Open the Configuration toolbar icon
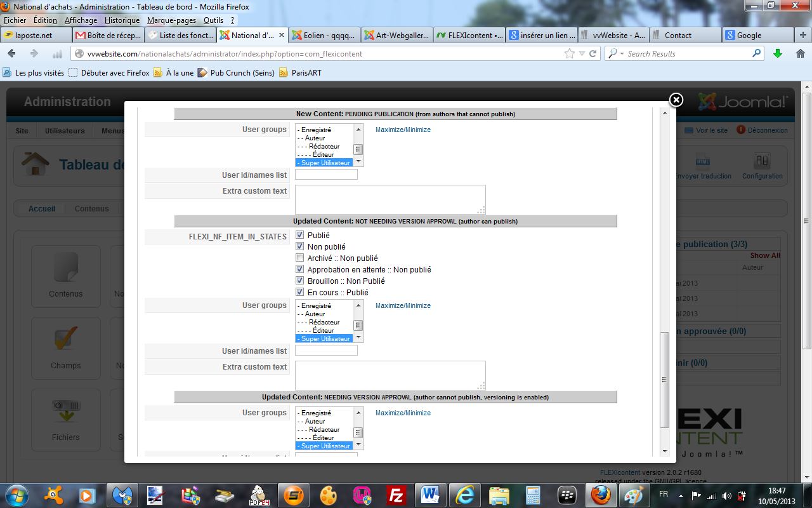The height and width of the screenshot is (508, 812). coord(762,166)
